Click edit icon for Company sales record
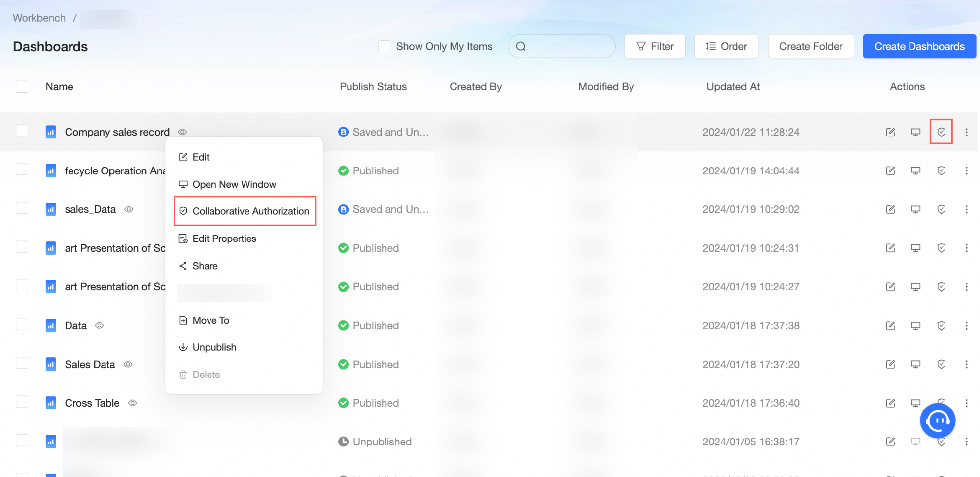980x477 pixels. 890,132
